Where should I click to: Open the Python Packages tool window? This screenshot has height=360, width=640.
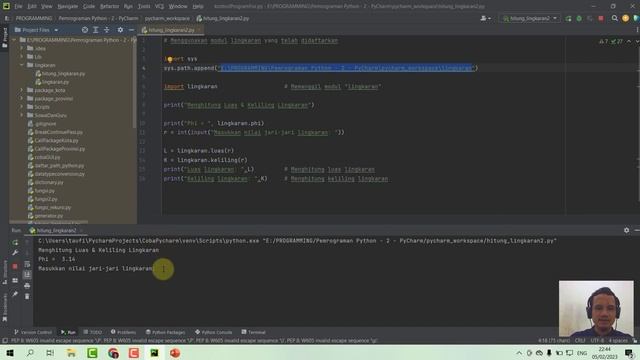[x=165, y=332]
